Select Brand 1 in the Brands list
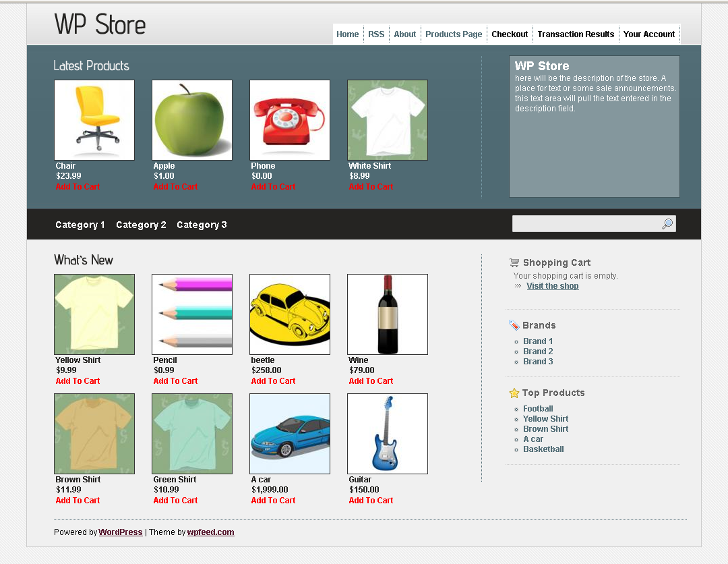This screenshot has height=564, width=728. coord(537,341)
